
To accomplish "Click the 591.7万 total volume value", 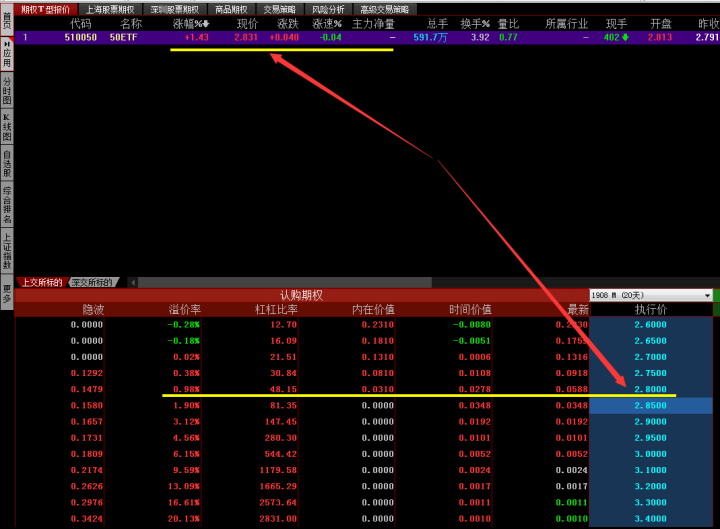I will click(x=430, y=37).
